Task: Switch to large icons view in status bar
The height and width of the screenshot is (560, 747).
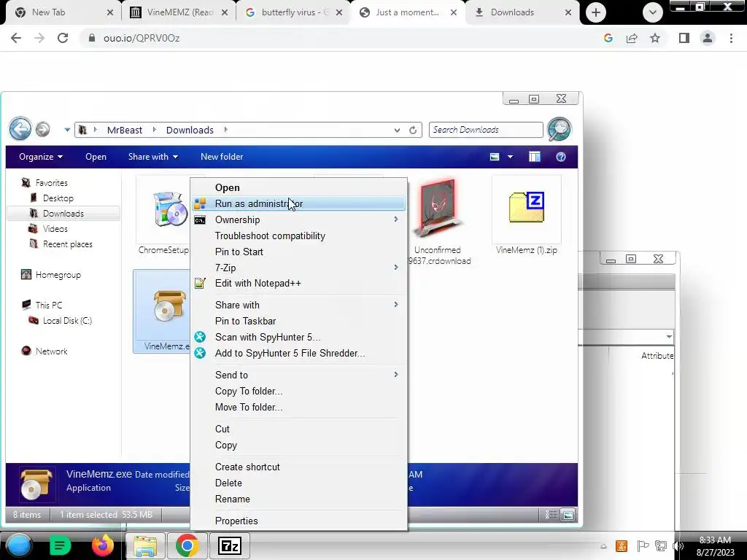Action: pyautogui.click(x=568, y=514)
